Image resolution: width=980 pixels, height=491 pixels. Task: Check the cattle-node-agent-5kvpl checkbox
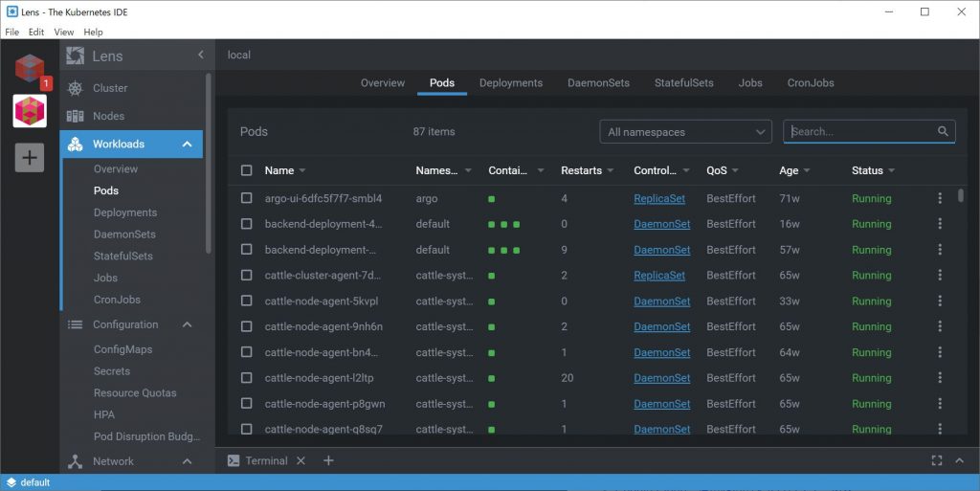247,301
